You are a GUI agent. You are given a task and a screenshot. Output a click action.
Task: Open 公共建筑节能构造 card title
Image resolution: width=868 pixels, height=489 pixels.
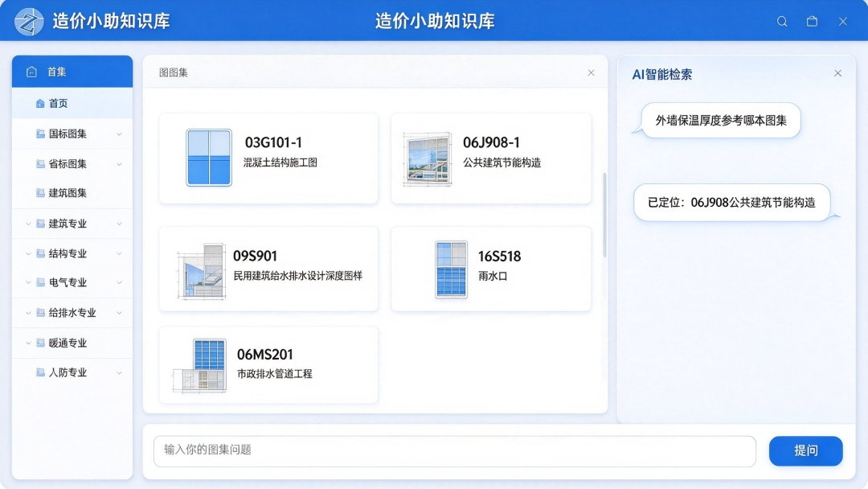pos(502,162)
